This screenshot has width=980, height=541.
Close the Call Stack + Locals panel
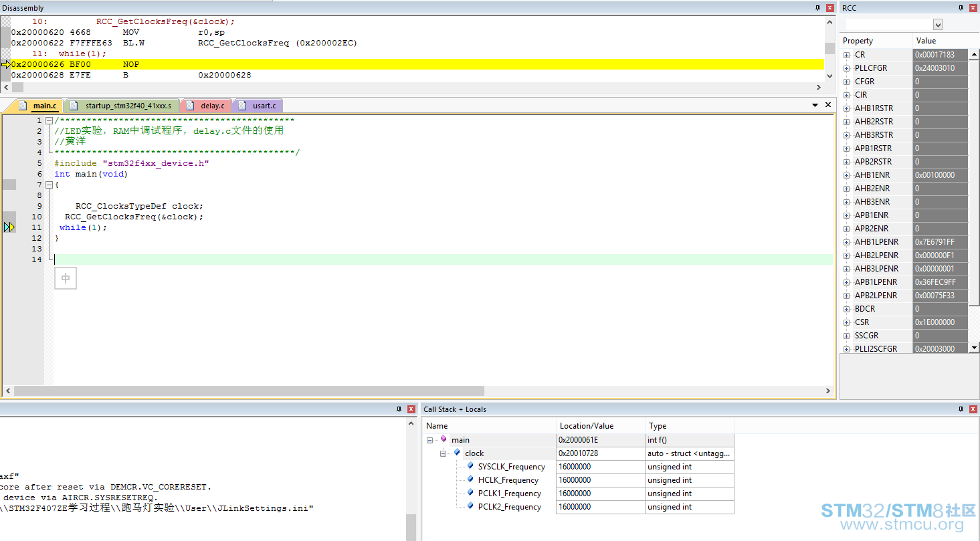point(973,409)
